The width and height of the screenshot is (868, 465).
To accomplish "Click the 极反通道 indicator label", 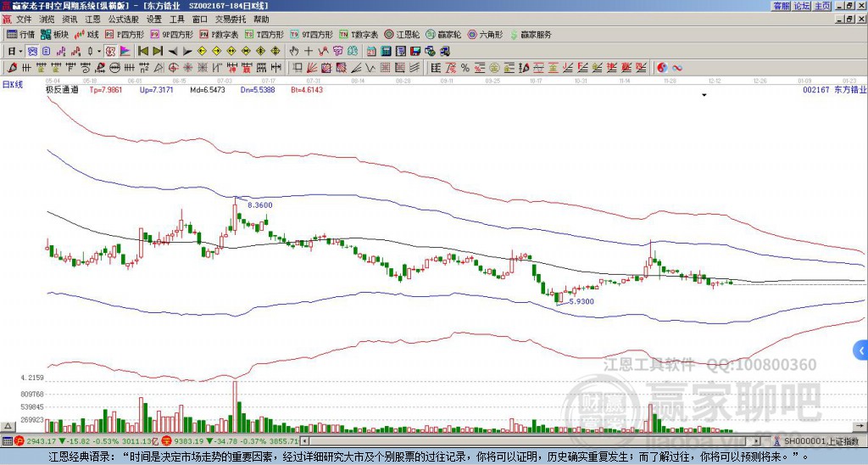I will tap(62, 89).
